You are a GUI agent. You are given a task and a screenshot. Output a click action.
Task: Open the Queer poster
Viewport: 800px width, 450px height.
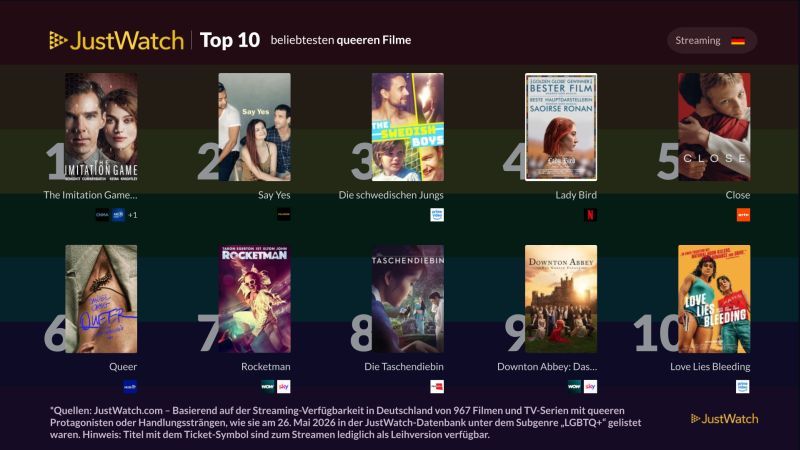pos(101,298)
